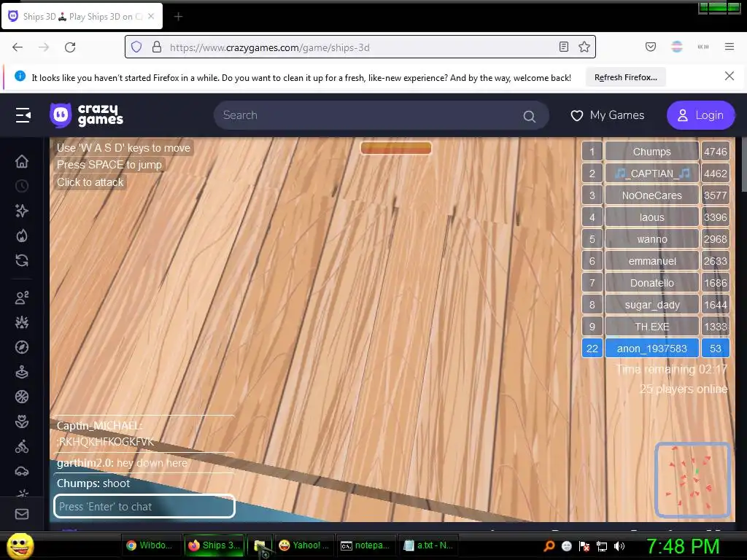Open Basketball games icon in sidebar
This screenshot has width=747, height=560.
pos(22,397)
